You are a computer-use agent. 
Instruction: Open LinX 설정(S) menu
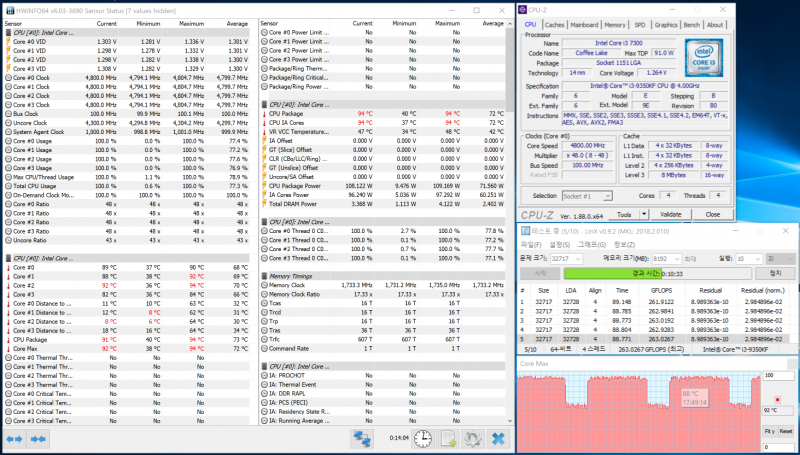point(559,245)
